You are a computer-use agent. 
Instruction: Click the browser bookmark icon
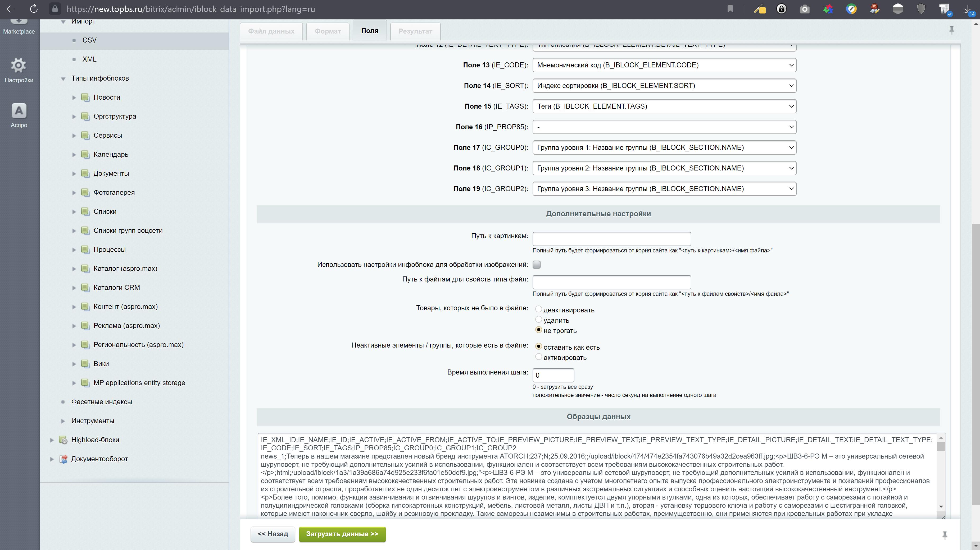[x=730, y=9]
